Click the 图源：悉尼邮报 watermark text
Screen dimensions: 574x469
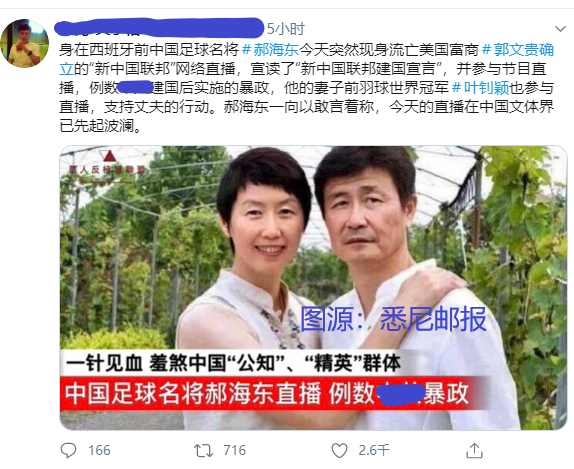(393, 319)
